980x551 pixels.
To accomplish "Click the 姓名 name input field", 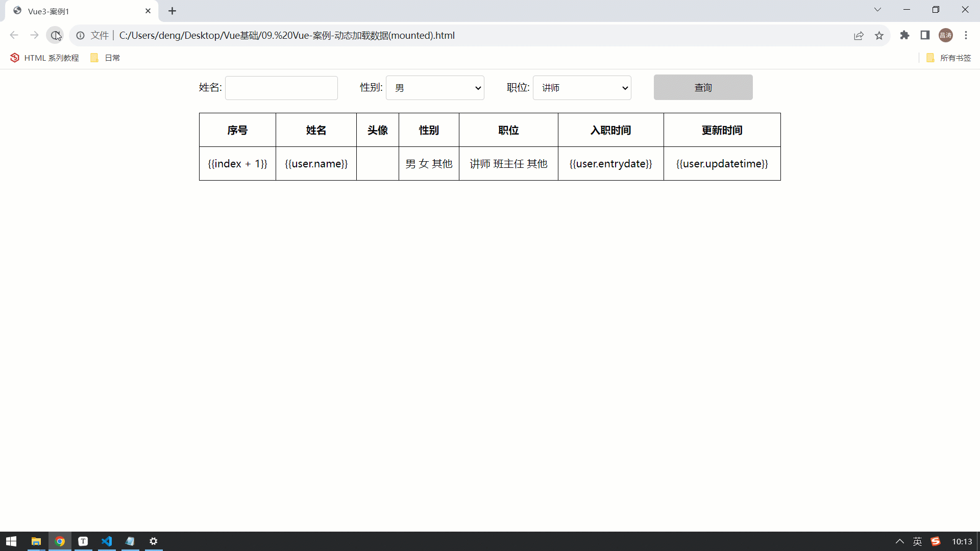I will (281, 88).
